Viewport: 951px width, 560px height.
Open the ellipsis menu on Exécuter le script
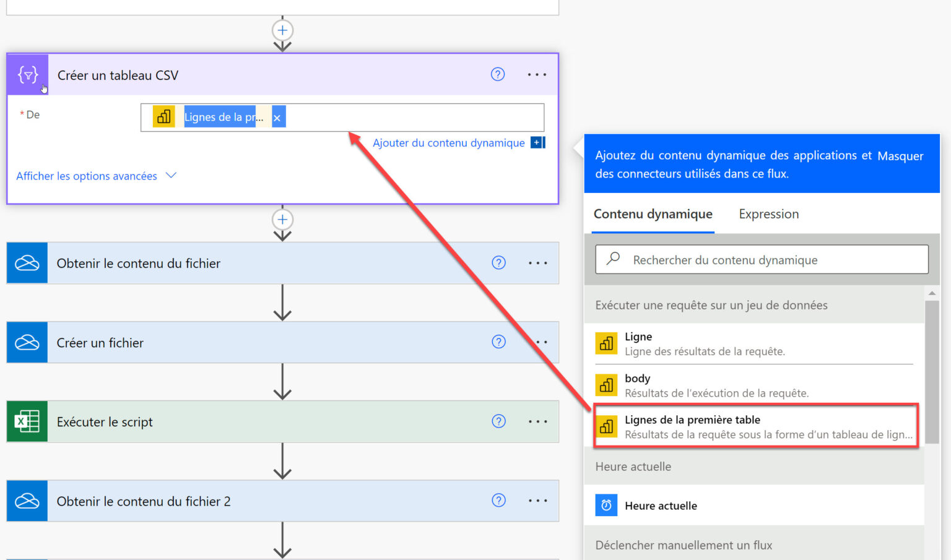pos(537,421)
